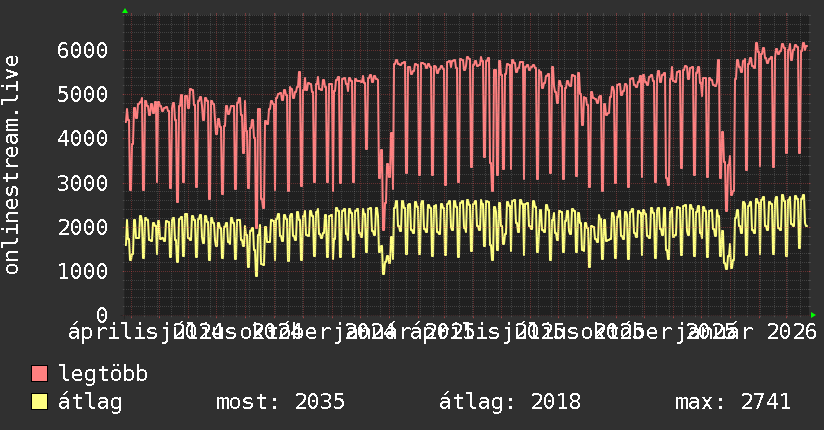The height and width of the screenshot is (430, 824).
Task: Select the 'legtöbb' legend label
Action: 103,375
